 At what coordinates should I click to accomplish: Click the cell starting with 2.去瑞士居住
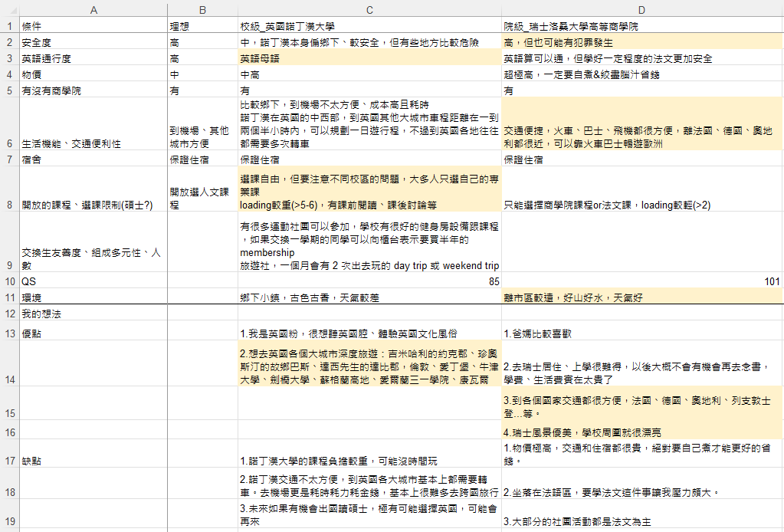click(642, 363)
